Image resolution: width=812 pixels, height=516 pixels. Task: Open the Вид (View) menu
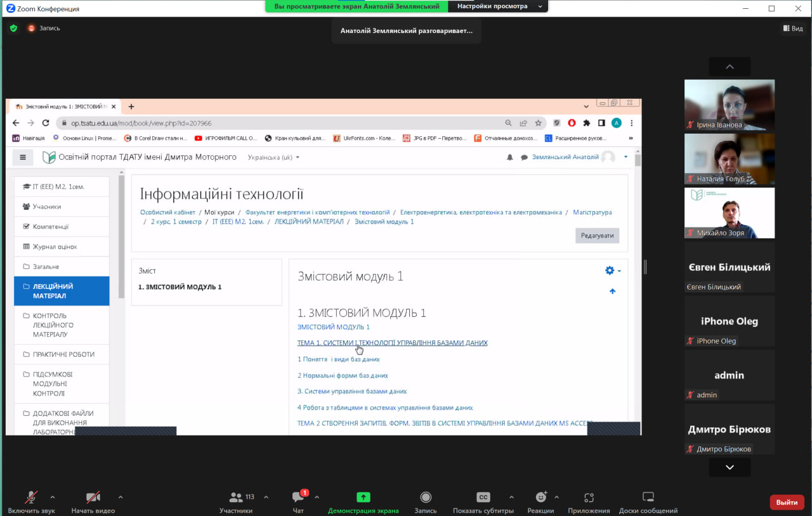(793, 28)
